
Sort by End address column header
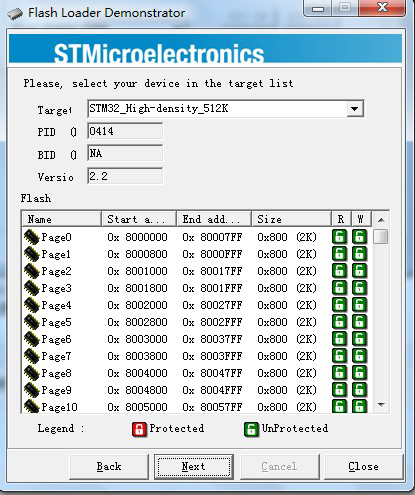pos(214,219)
